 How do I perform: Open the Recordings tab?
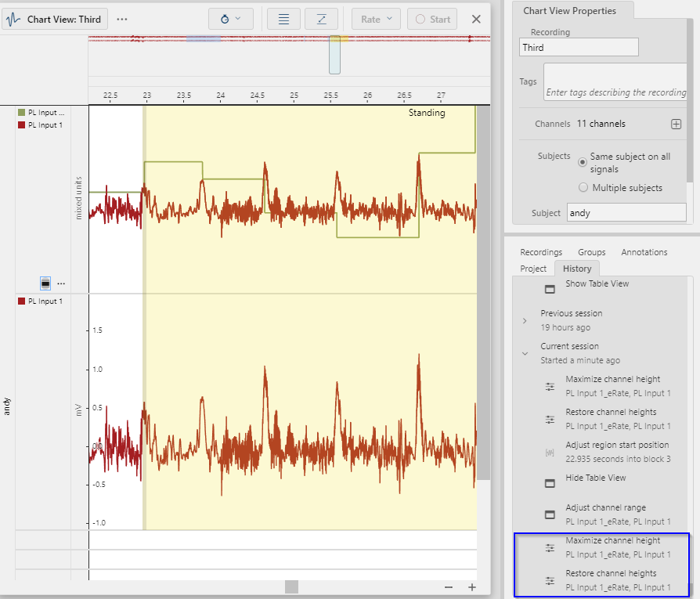541,252
